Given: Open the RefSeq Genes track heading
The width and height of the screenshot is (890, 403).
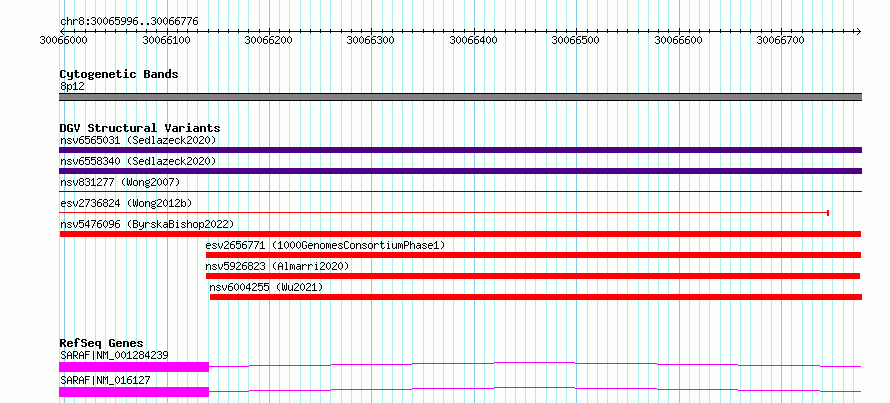Looking at the screenshot, I should click(101, 343).
